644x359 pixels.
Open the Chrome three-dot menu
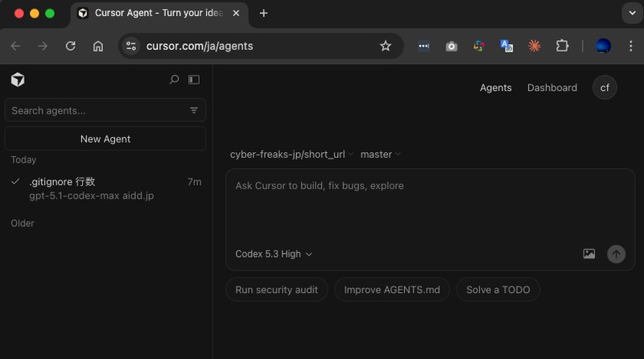631,46
